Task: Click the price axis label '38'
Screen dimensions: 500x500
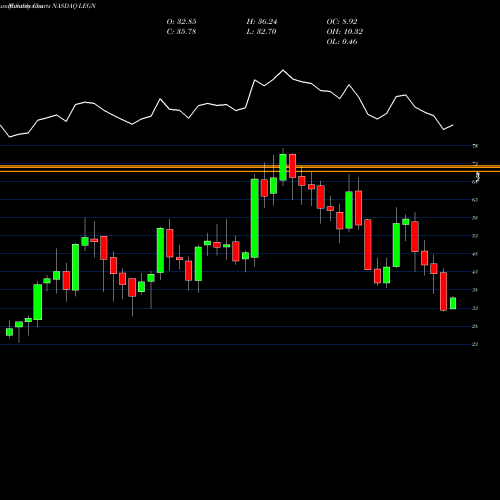Action: coord(475,290)
